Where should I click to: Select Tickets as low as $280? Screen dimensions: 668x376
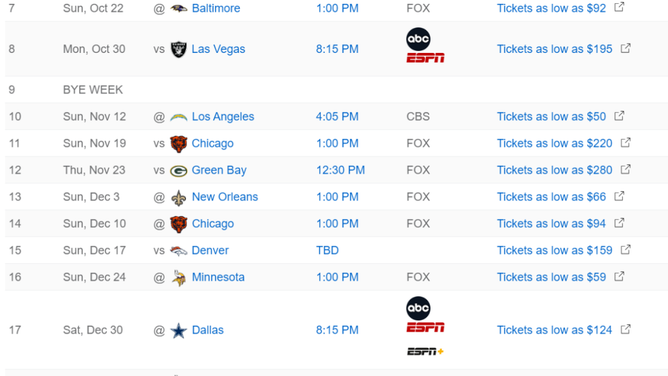[x=554, y=170]
